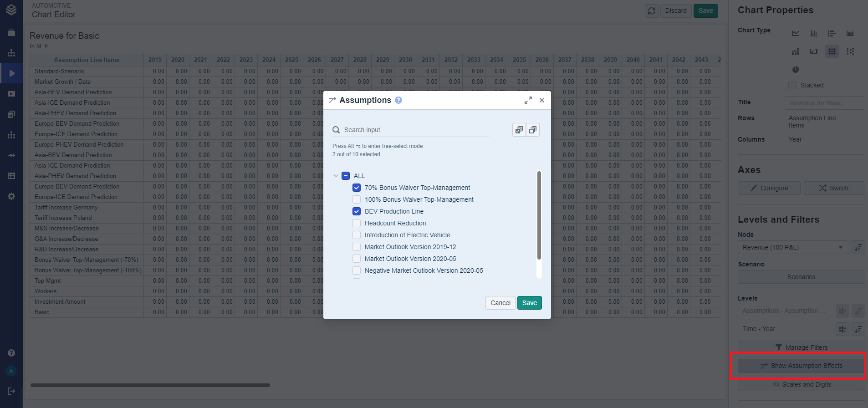Check the Headcount Reduction checkbox
The height and width of the screenshot is (408, 868).
[x=357, y=223]
